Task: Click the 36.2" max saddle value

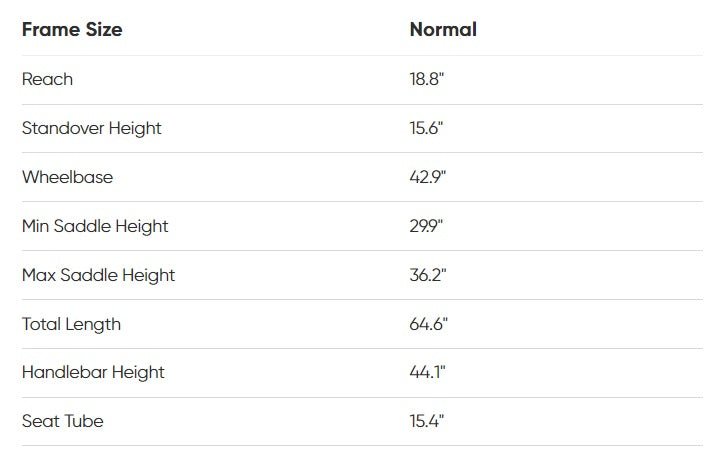Action: tap(428, 275)
